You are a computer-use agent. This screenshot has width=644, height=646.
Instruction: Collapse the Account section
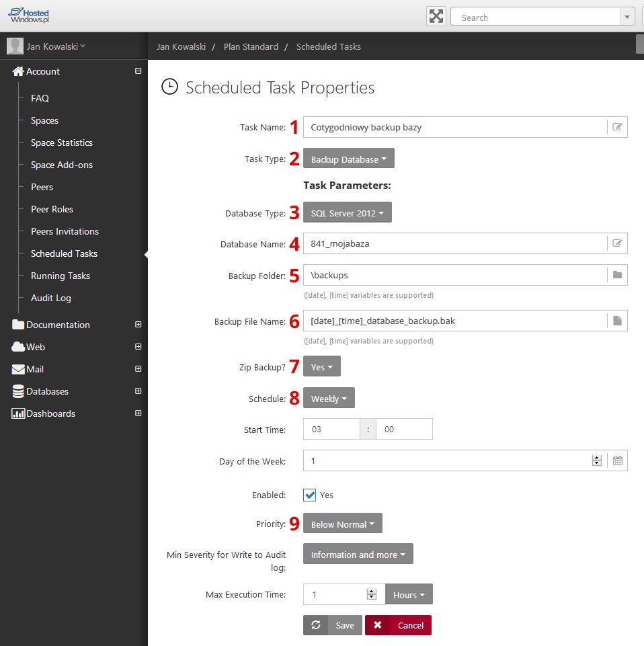point(138,71)
